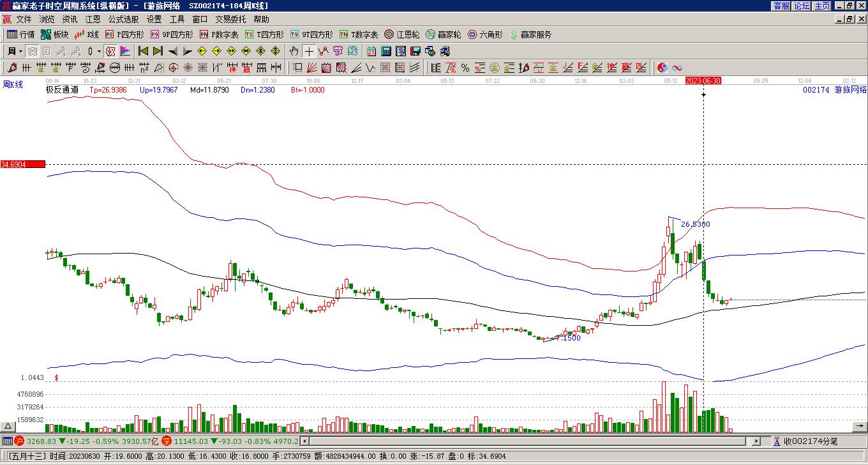The image size is (868, 465).
Task: Click the percent sign tool
Action: click(465, 68)
